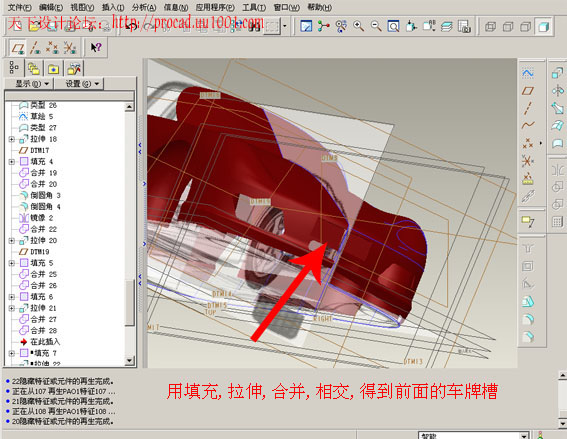Select the shaded display mode icon
567x439 pixels.
pos(543,26)
